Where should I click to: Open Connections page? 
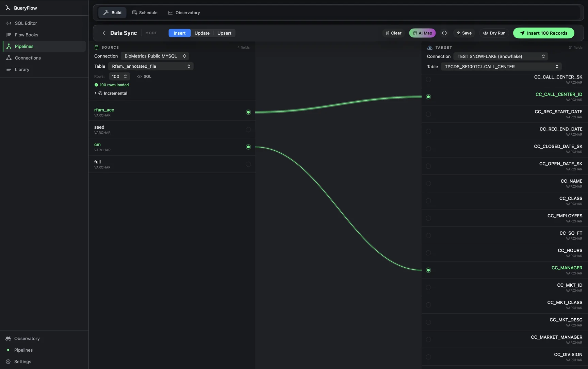coord(44,58)
